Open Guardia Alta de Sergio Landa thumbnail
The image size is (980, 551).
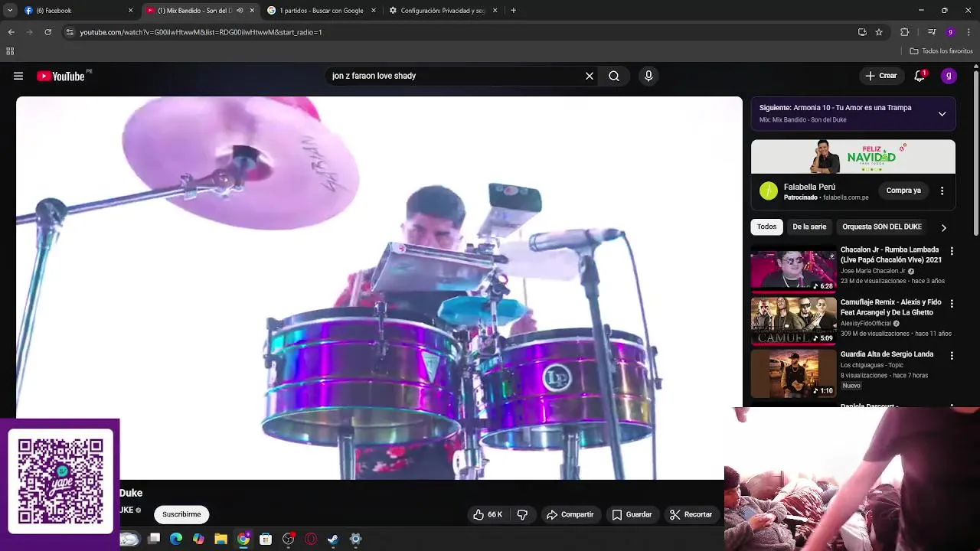[793, 374]
